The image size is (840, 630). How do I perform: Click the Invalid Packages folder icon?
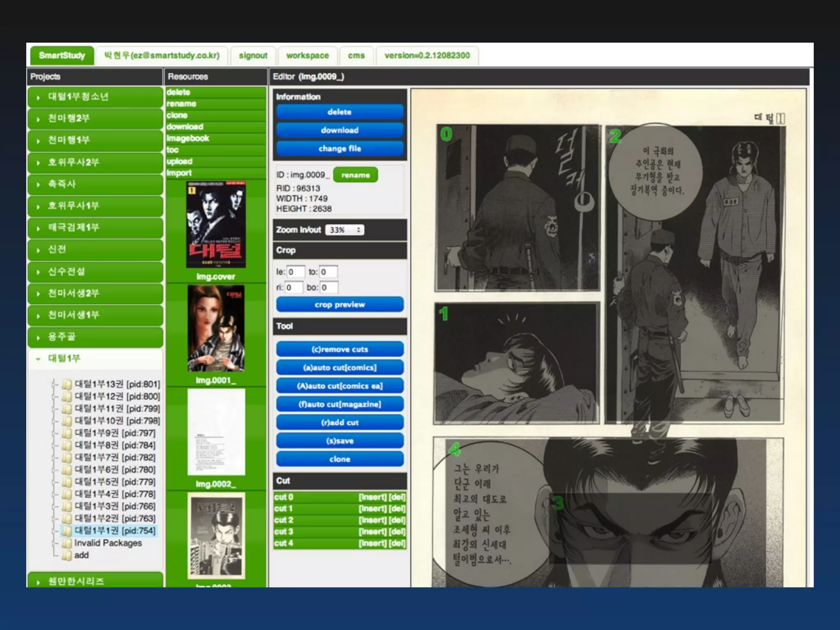(x=66, y=543)
